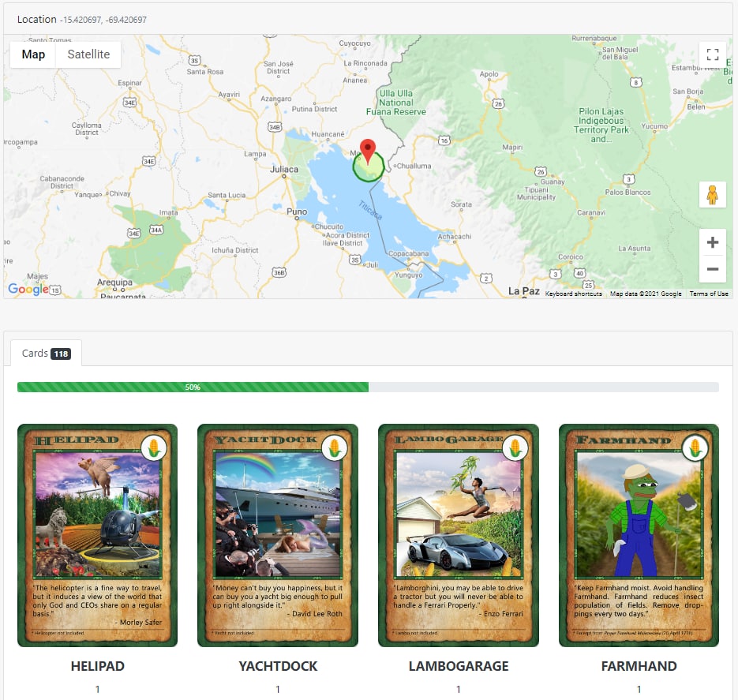Screen dimensions: 738x700
Task: Click the location coordinates text
Action: 103,20
